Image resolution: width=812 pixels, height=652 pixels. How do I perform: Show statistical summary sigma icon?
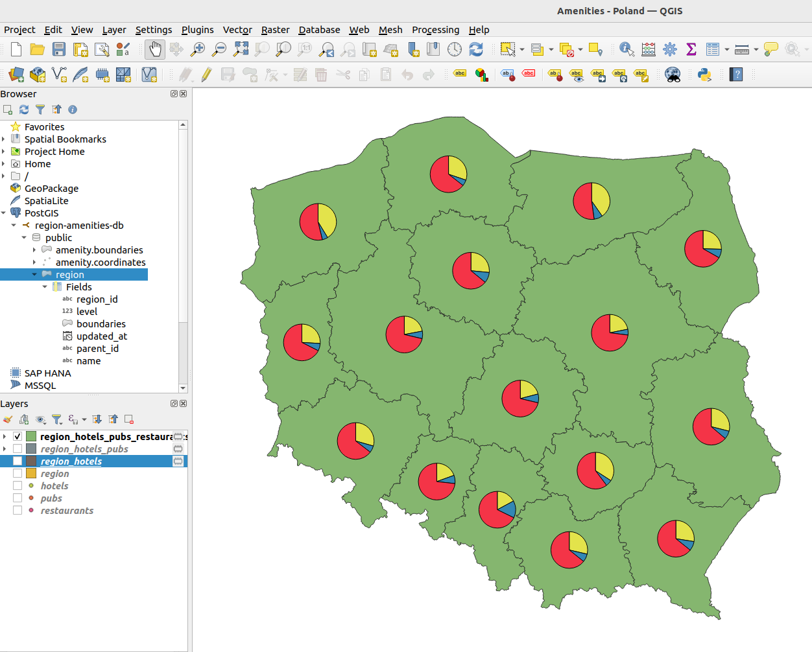pyautogui.click(x=691, y=49)
